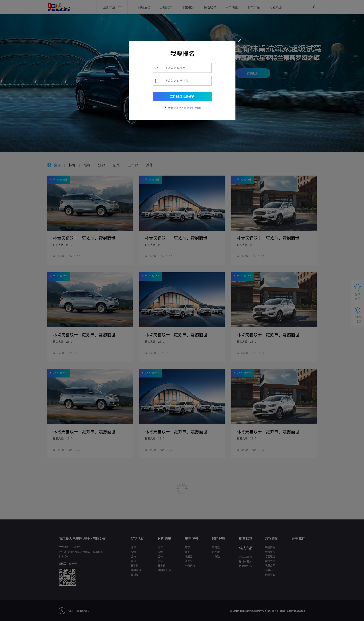364x621 pixels.
Task: Select the 陆风 brand filter tab
Action: tap(116, 165)
